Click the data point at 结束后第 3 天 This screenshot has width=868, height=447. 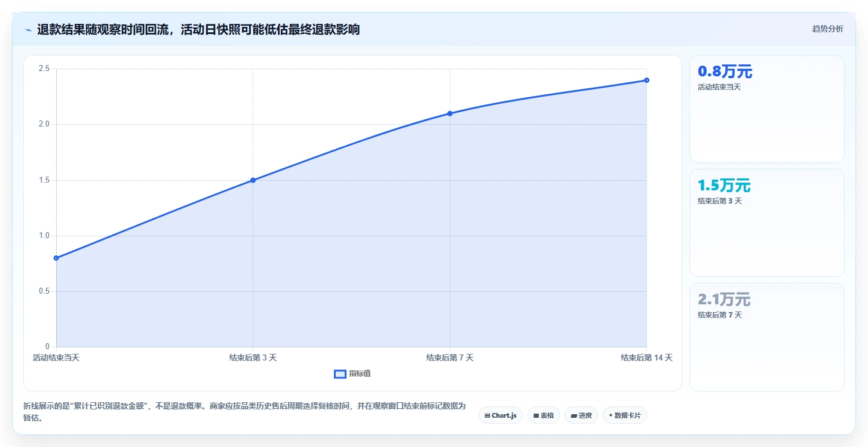click(x=253, y=180)
